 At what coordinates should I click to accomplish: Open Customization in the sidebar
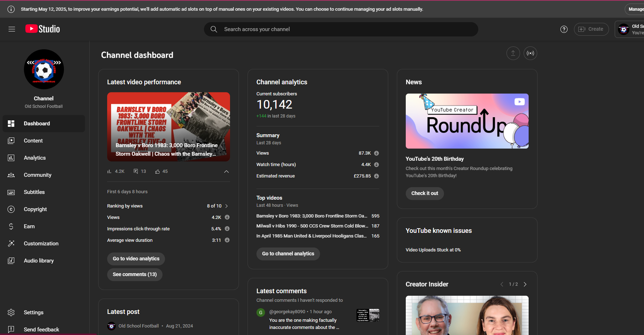click(x=44, y=244)
